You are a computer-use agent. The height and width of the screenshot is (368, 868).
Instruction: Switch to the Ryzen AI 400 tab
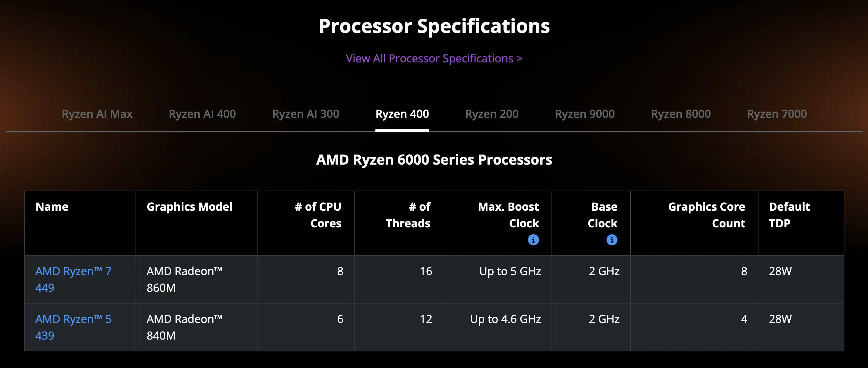(x=202, y=114)
